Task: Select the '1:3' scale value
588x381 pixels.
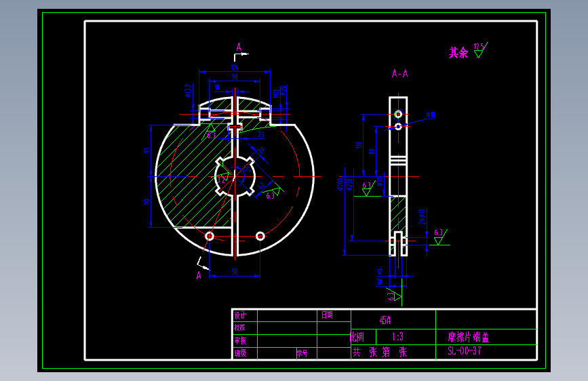Action: pyautogui.click(x=397, y=337)
